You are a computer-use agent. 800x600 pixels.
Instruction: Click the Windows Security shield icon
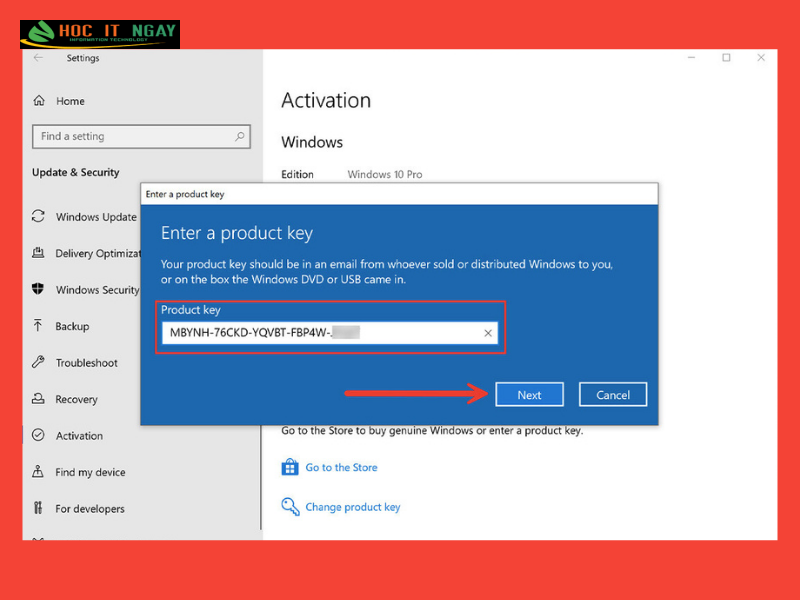click(38, 289)
